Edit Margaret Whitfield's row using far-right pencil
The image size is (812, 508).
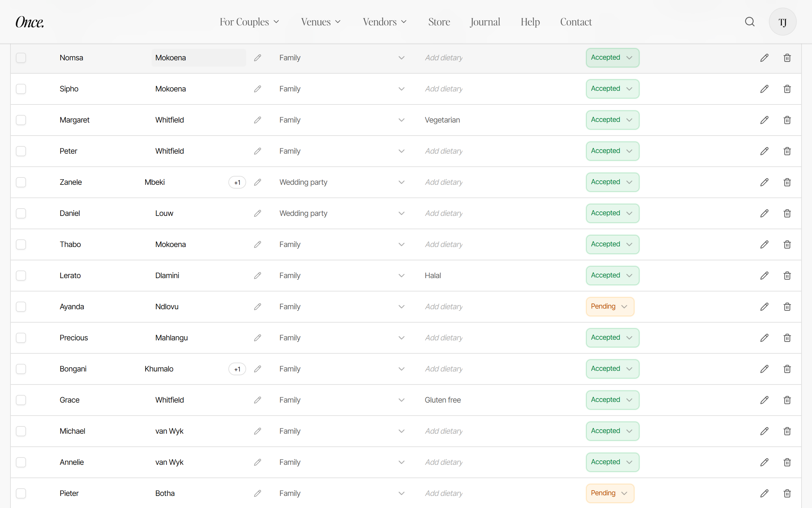[764, 120]
